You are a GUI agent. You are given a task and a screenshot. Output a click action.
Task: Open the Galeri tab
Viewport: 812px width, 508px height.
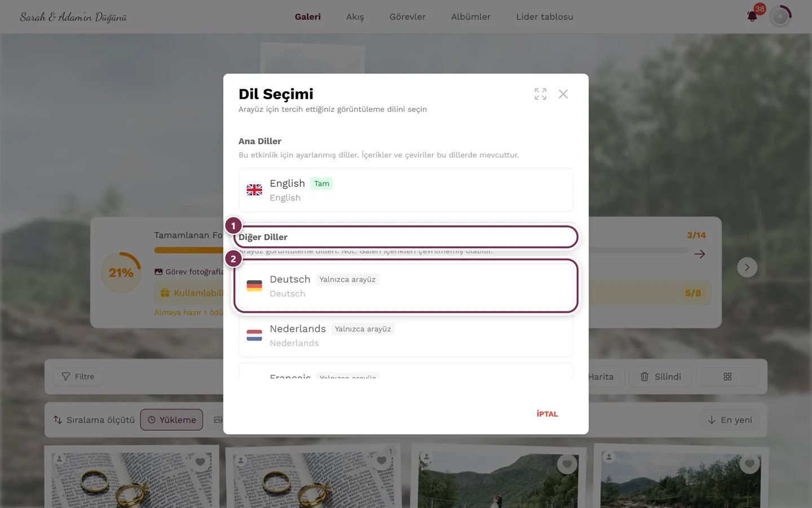[308, 17]
